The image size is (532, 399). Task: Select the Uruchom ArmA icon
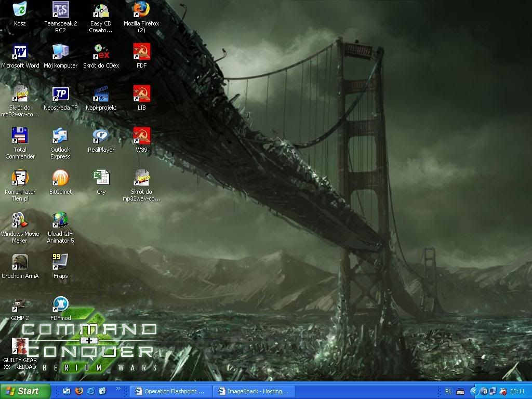[x=20, y=262]
